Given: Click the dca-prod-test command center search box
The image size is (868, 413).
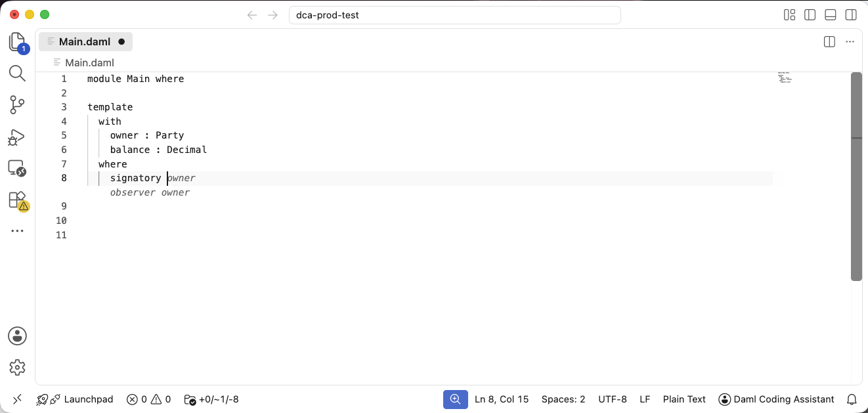Looking at the screenshot, I should click(455, 15).
